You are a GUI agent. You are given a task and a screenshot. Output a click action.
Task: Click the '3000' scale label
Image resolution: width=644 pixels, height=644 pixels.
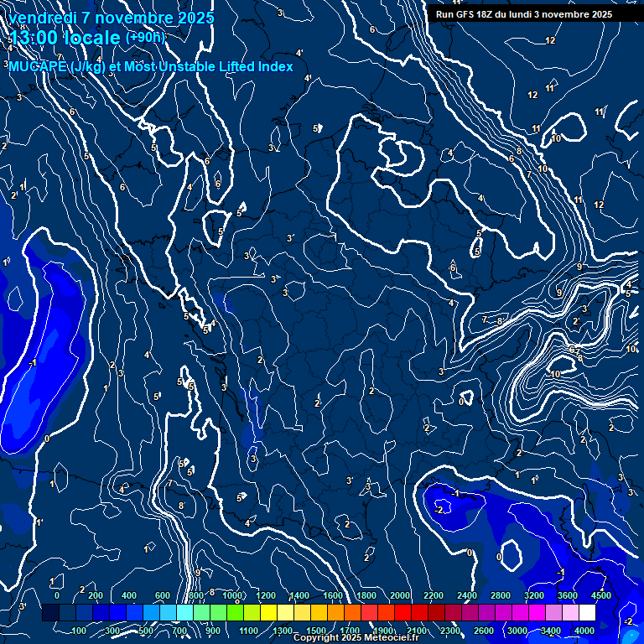click(x=517, y=631)
